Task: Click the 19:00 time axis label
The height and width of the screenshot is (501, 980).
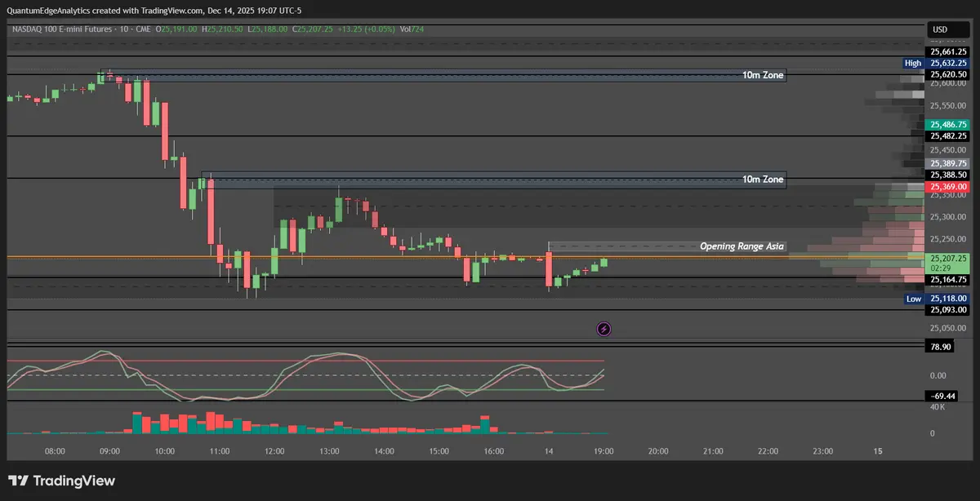Action: [x=604, y=450]
